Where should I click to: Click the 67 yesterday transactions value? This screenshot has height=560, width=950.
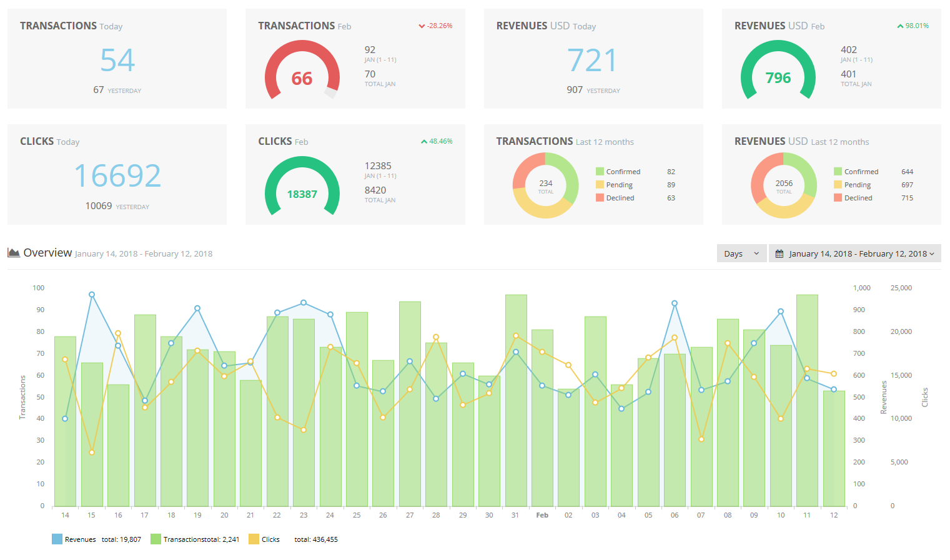coord(99,90)
